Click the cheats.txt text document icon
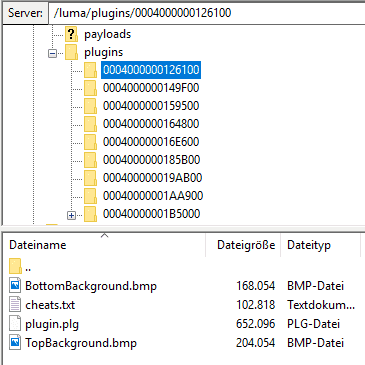The width and height of the screenshot is (365, 365). point(15,305)
